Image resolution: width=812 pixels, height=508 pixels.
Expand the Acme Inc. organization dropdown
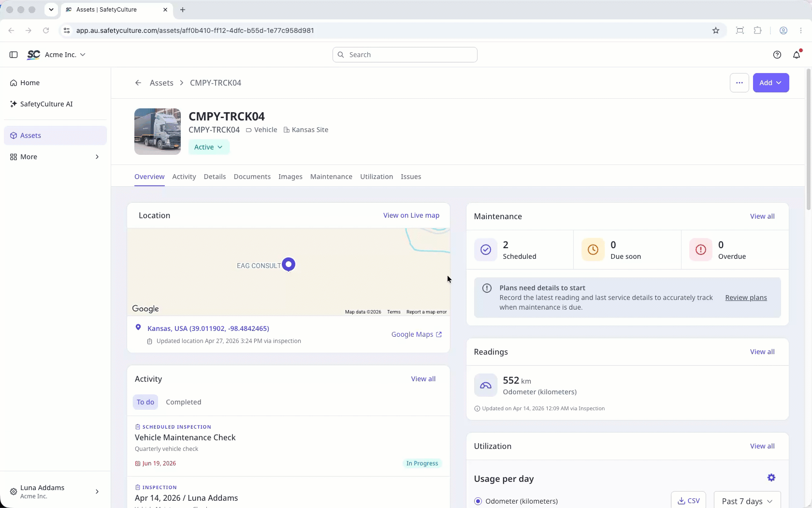tap(65, 55)
